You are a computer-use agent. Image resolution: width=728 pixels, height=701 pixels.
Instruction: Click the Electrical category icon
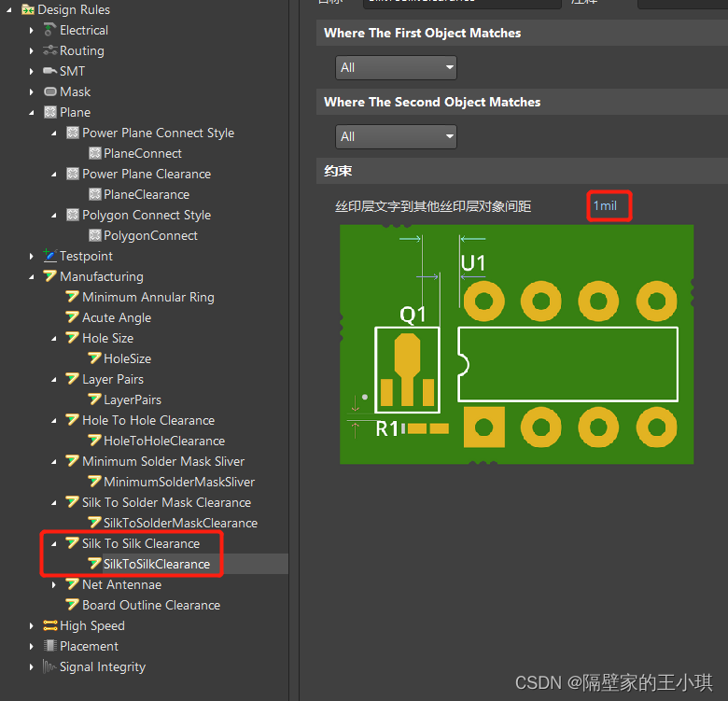(x=49, y=30)
